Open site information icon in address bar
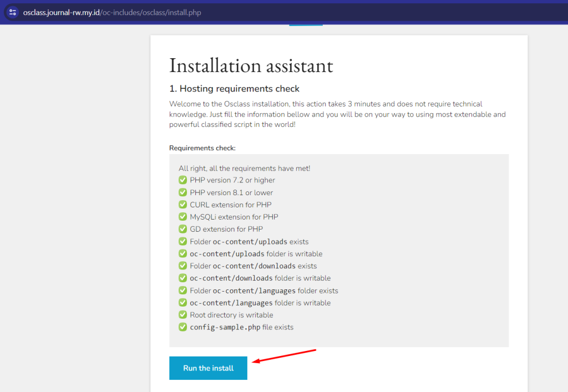The width and height of the screenshot is (568, 392). click(13, 12)
